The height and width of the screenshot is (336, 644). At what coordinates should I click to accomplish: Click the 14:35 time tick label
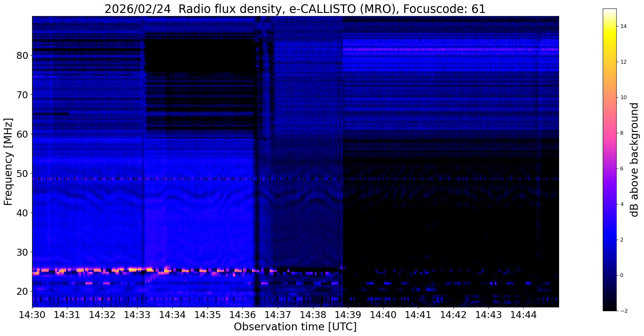coord(208,314)
